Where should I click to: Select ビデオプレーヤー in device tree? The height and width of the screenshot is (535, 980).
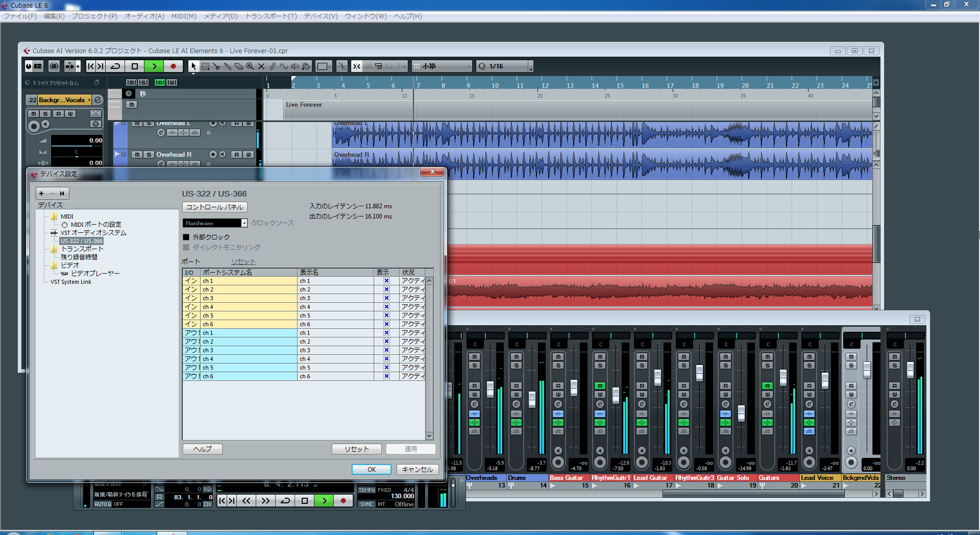[x=95, y=274]
